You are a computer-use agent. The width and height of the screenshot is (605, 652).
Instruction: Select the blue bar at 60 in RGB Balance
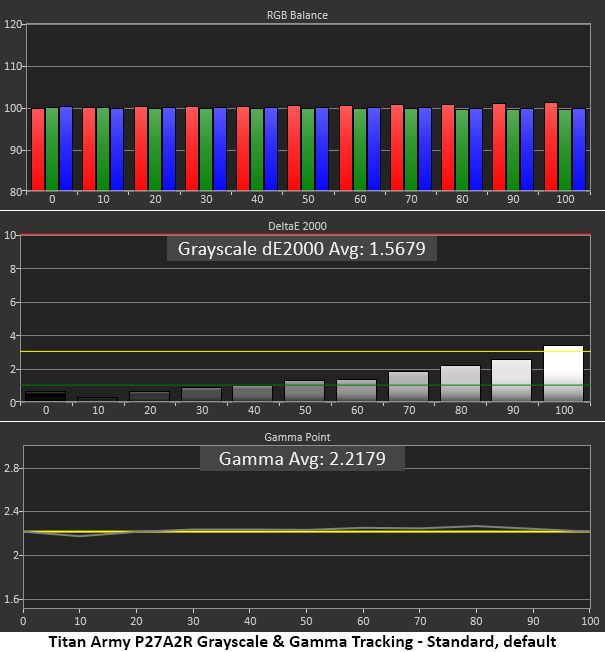pos(374,149)
